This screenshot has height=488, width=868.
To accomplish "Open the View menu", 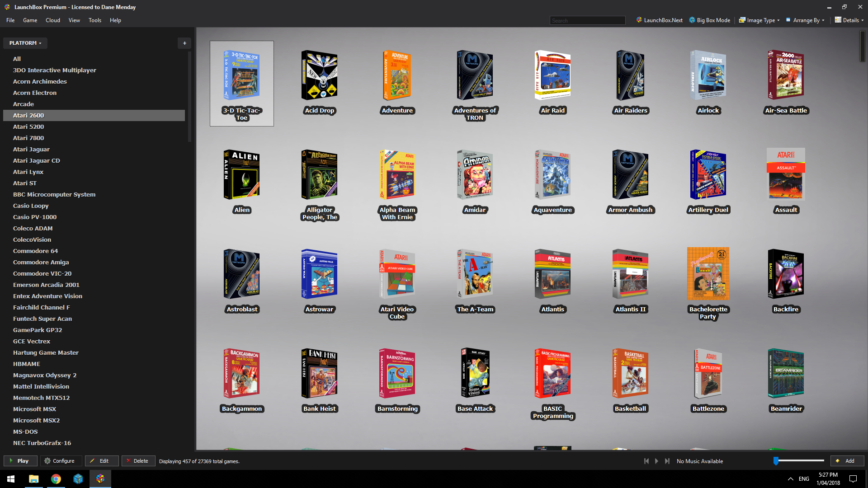I will tap(74, 20).
